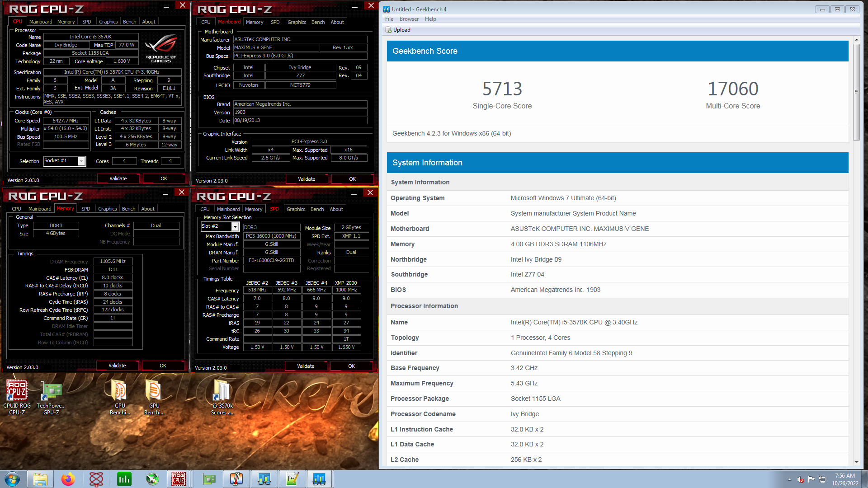868x488 pixels.
Task: Switch to Bench tab in CPU window
Action: point(129,22)
